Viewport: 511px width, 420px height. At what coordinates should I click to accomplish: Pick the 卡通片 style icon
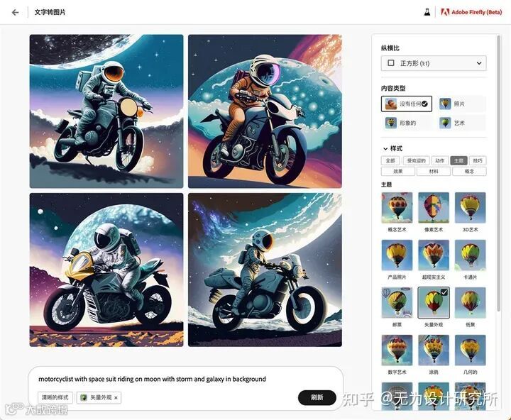470,255
